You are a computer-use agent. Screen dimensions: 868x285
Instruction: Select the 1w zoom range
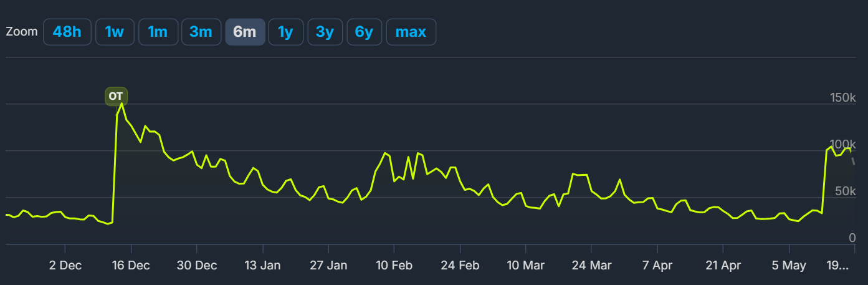pos(114,32)
